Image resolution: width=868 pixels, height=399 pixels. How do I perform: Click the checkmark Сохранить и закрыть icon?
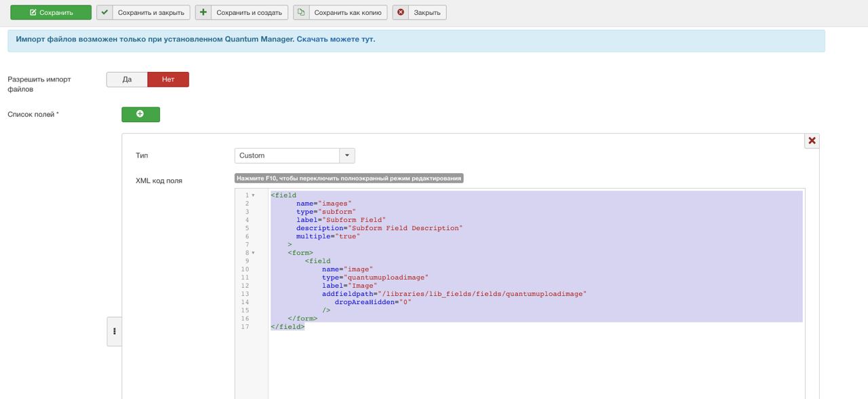click(104, 12)
